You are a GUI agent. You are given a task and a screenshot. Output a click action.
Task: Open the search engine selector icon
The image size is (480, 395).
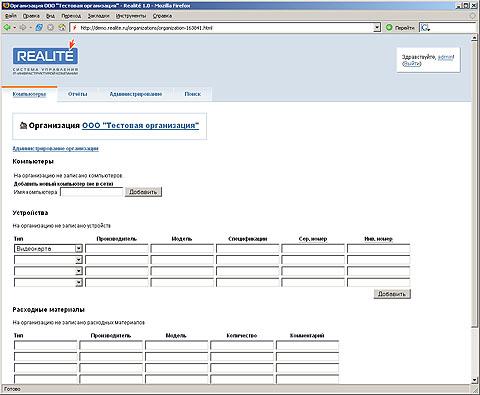425,28
